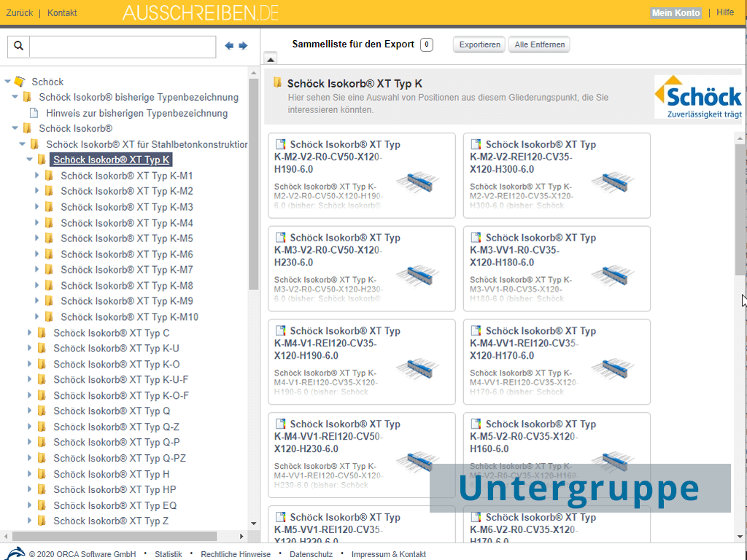The width and height of the screenshot is (747, 560).
Task: Open the Mein Konto menu
Action: (676, 13)
